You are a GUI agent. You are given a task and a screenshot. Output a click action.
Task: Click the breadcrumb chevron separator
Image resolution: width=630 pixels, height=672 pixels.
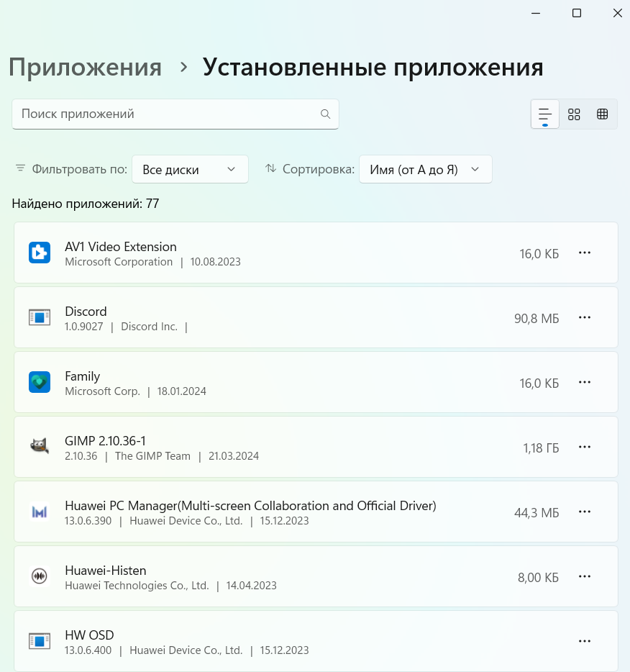pyautogui.click(x=183, y=68)
